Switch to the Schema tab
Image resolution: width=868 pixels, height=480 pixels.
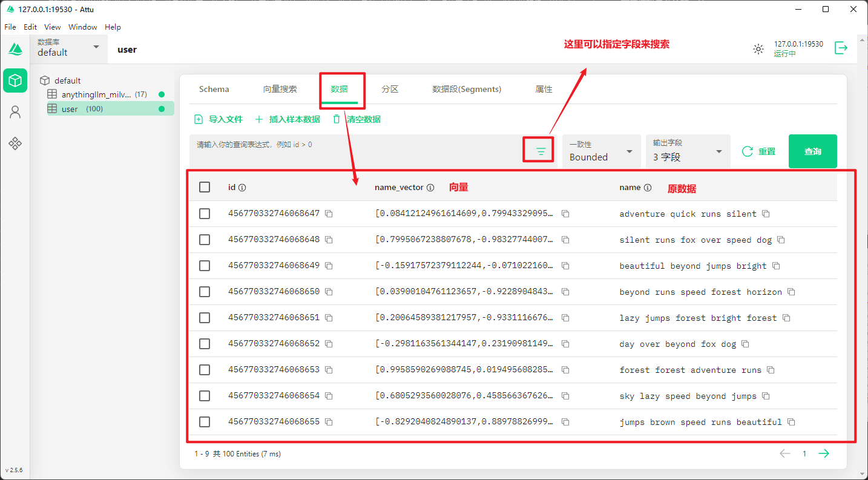(x=214, y=89)
